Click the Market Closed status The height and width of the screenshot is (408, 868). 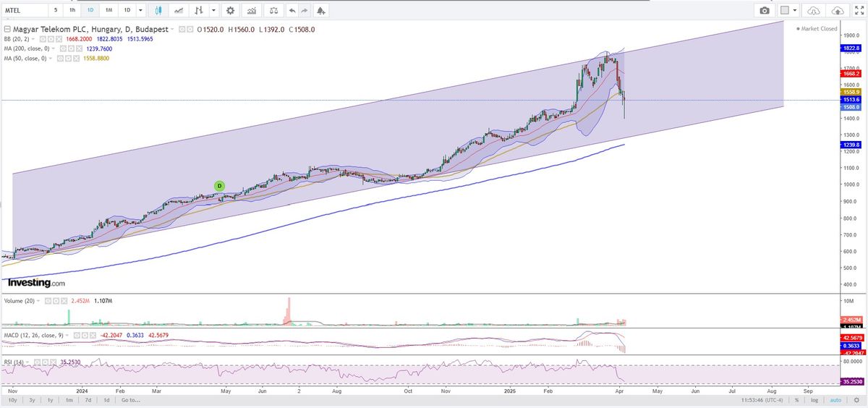[818, 29]
